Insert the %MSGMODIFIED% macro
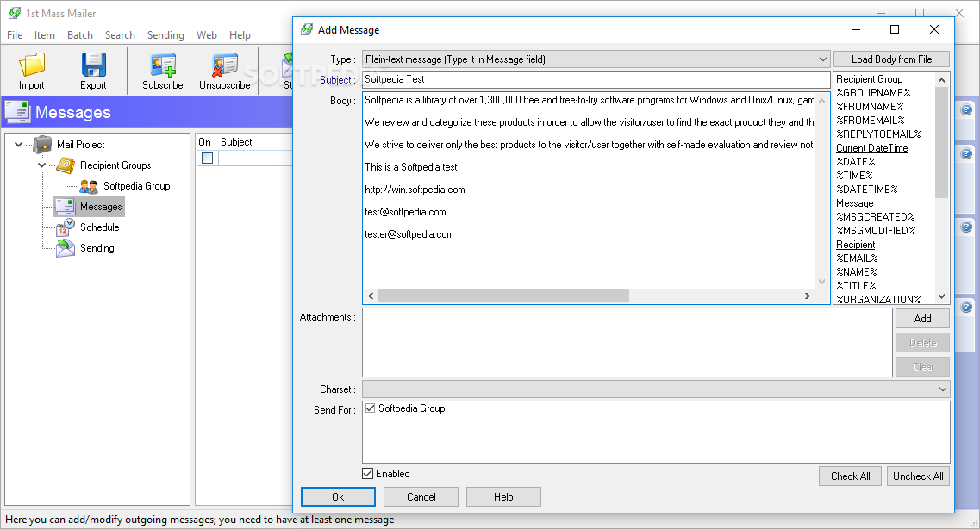 (x=876, y=230)
